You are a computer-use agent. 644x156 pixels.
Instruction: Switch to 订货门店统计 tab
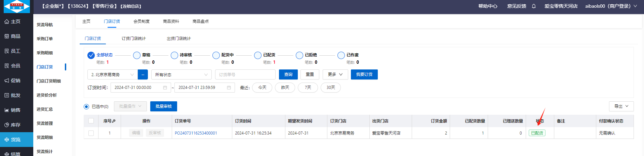[x=133, y=39]
